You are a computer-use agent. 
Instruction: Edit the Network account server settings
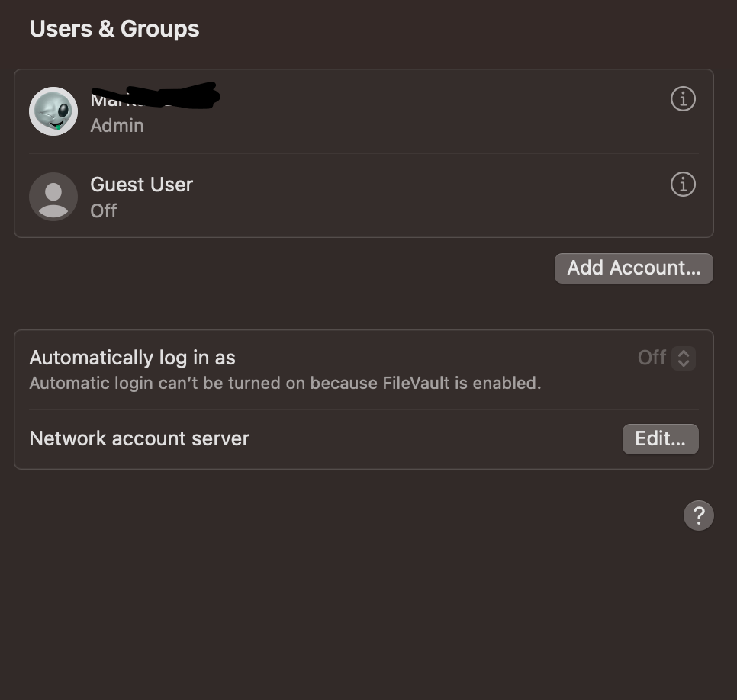(660, 438)
